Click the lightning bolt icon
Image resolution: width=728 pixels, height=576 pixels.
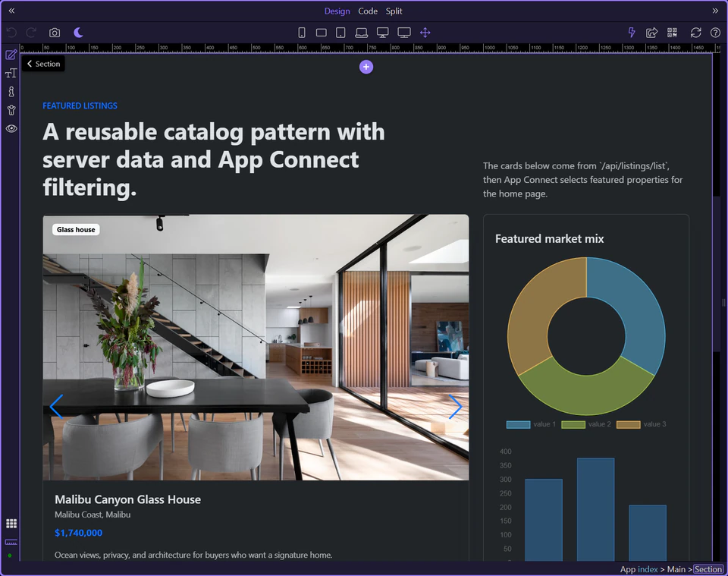(x=632, y=33)
